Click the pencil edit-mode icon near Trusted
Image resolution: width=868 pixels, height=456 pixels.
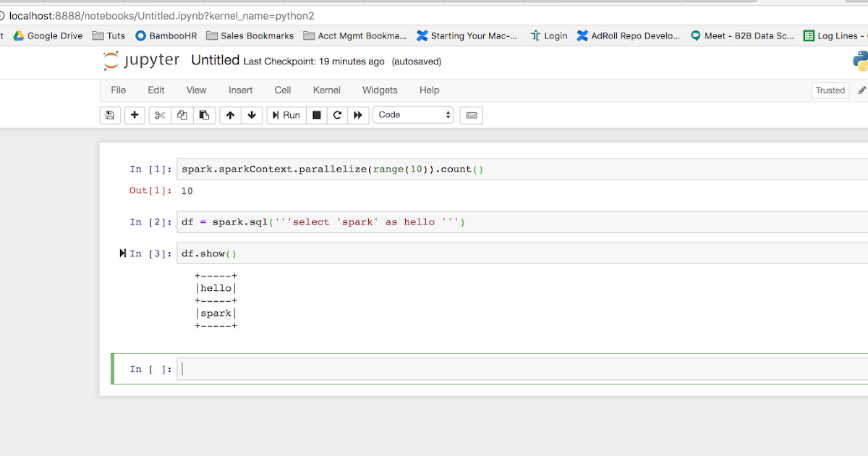coord(861,90)
